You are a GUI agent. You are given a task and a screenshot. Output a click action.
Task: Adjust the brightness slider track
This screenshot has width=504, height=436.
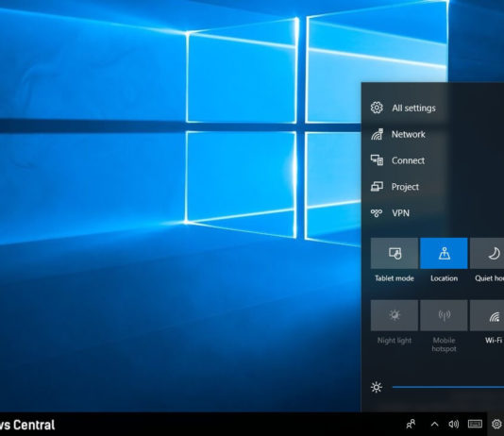[448, 387]
